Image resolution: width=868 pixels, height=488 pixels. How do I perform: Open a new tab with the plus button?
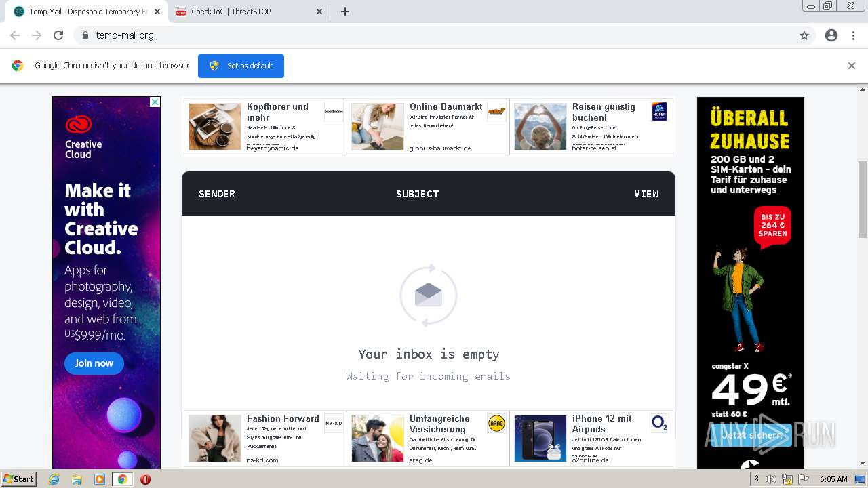(x=345, y=12)
